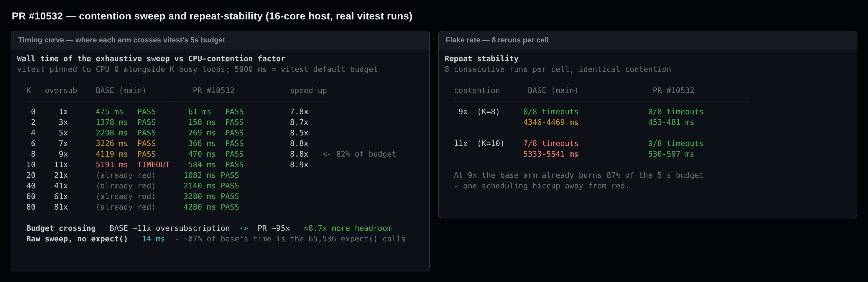This screenshot has width=868, height=282.
Task: Click the 7.8x speed-up value
Action: 299,112
